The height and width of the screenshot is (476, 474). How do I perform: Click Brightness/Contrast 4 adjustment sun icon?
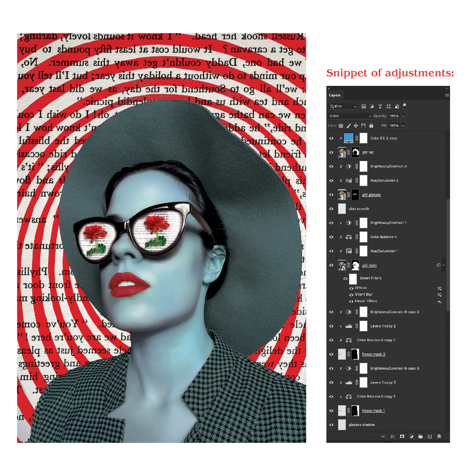pos(349,166)
